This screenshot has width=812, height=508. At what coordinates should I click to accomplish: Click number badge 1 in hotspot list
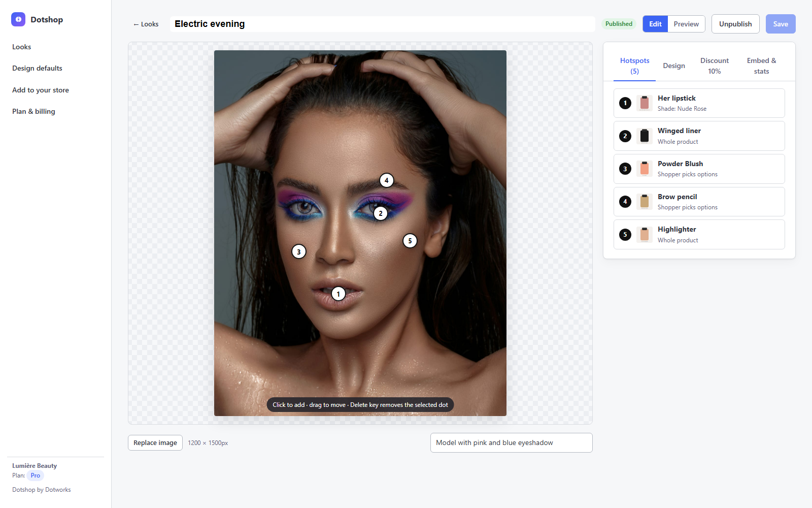(625, 103)
